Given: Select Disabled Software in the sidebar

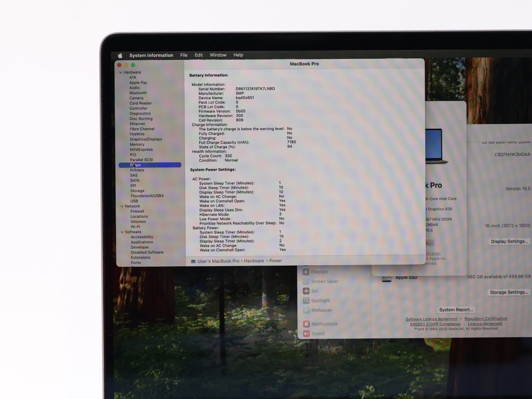Looking at the screenshot, I should click(147, 252).
